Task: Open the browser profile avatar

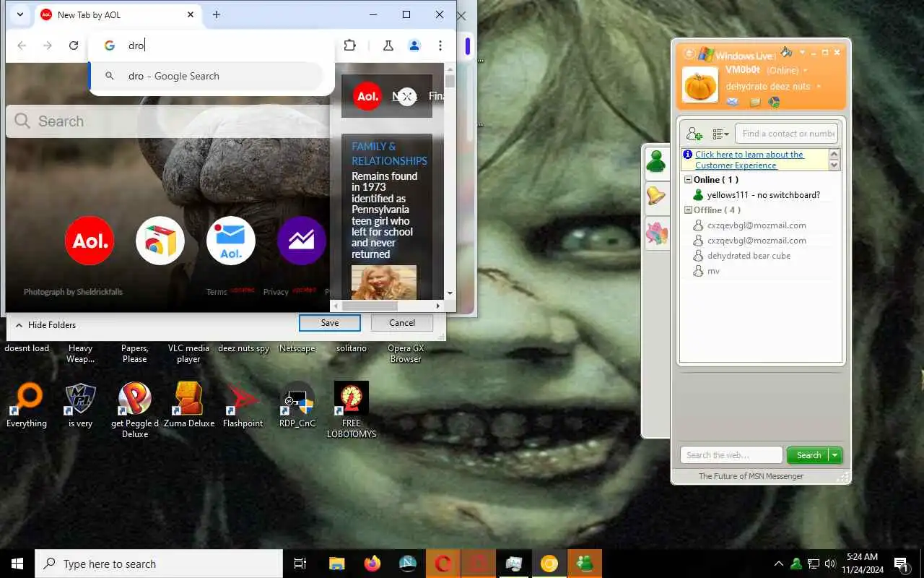Action: pos(414,46)
